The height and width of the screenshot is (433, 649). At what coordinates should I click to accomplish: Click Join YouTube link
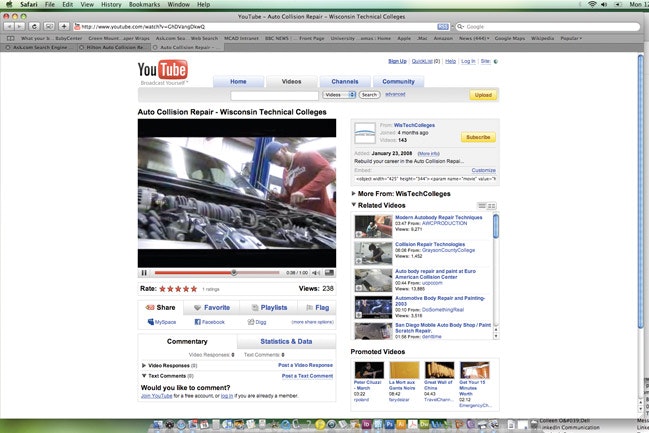156,396
